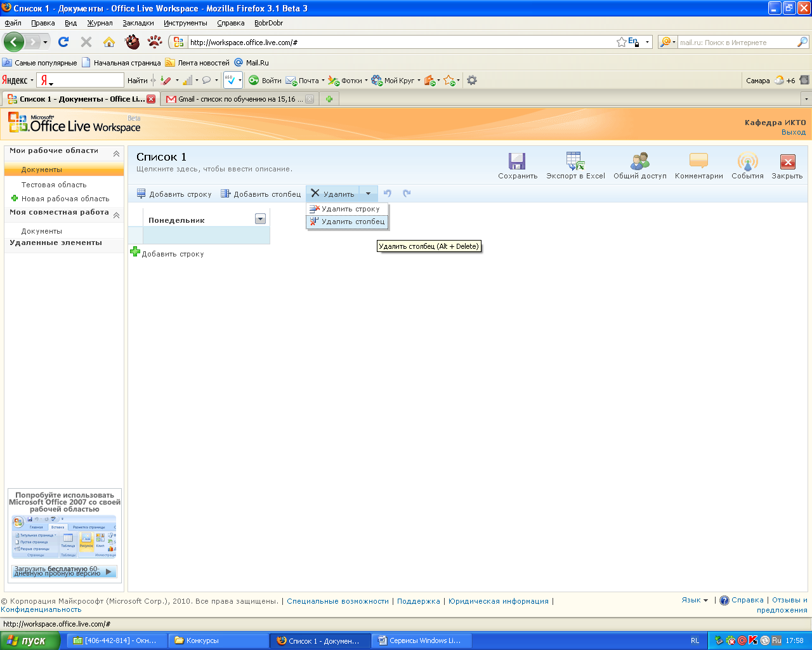Switch to the Gmail tab
Screen dimensions: 812x650
(240, 99)
